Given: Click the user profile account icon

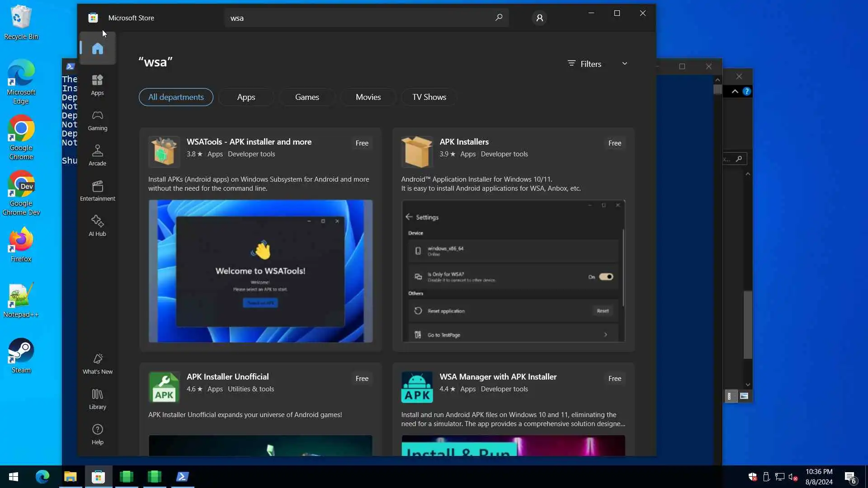Looking at the screenshot, I should [539, 18].
